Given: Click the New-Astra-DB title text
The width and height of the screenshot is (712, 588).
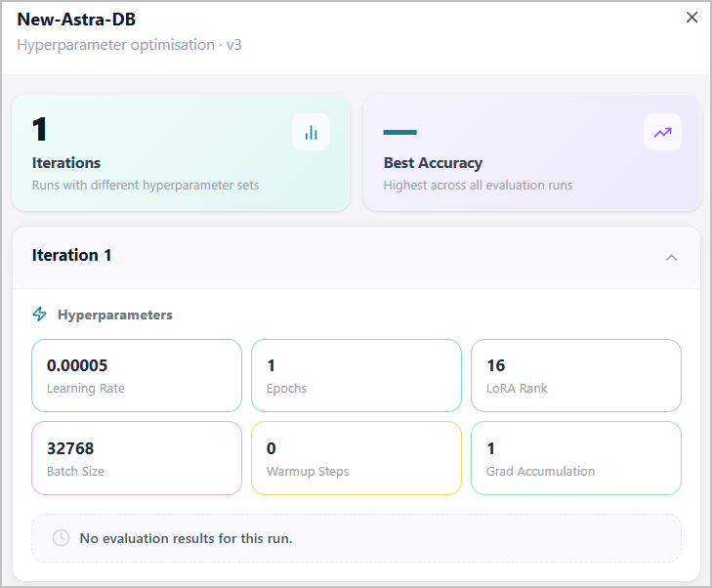Looking at the screenshot, I should [76, 20].
